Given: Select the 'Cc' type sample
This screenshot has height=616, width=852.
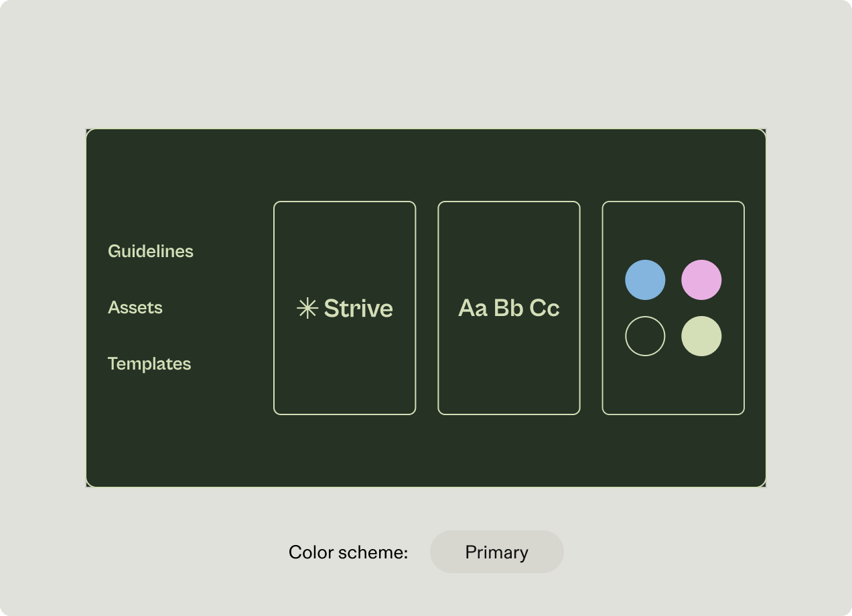Looking at the screenshot, I should point(545,308).
